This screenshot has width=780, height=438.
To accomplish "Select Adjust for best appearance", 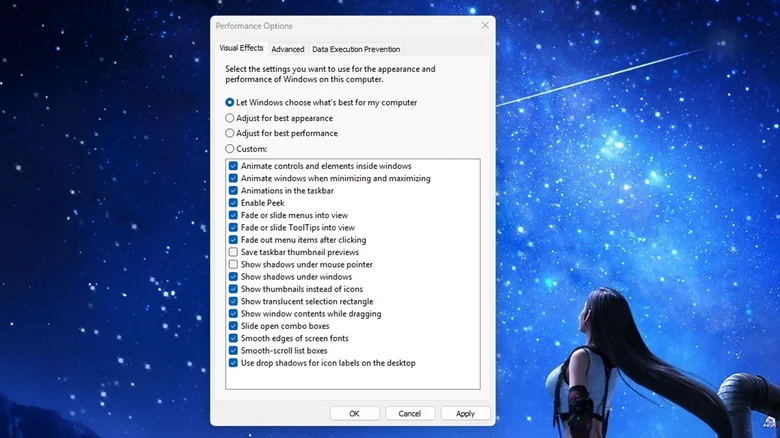I will pos(229,118).
